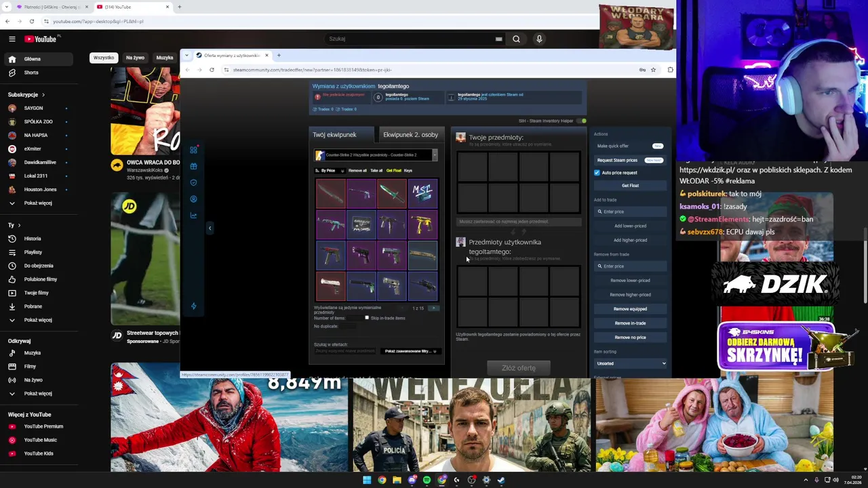This screenshot has width=868, height=488.
Task: Click the YouTube search magnifier icon
Action: coord(516,39)
